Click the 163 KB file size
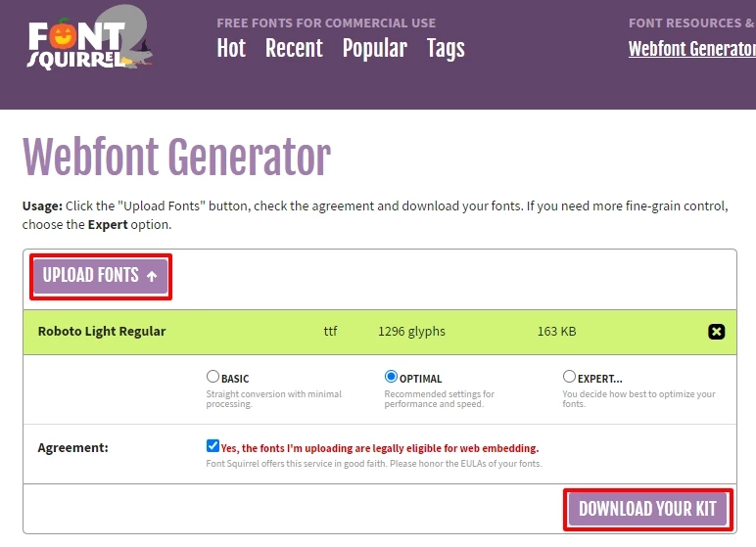 [556, 332]
